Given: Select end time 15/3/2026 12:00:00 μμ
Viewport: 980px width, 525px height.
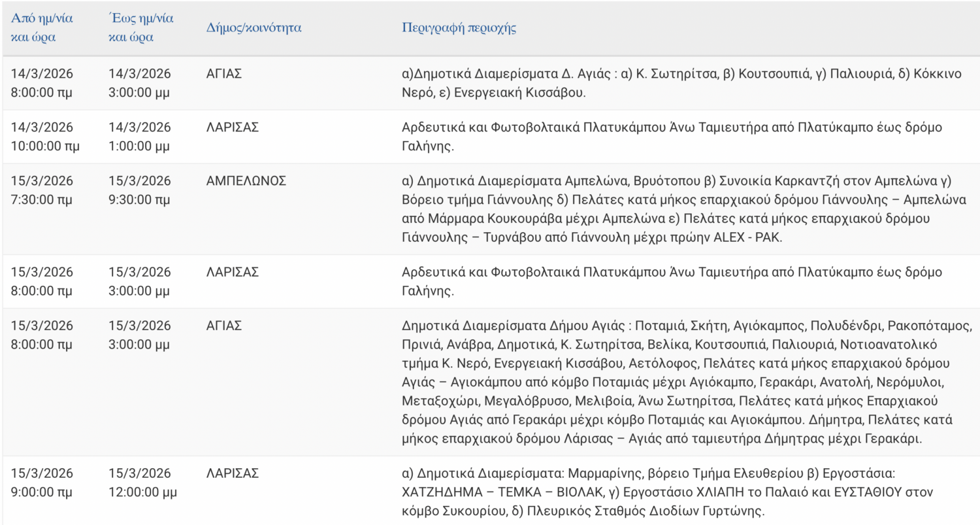Looking at the screenshot, I should tap(142, 482).
